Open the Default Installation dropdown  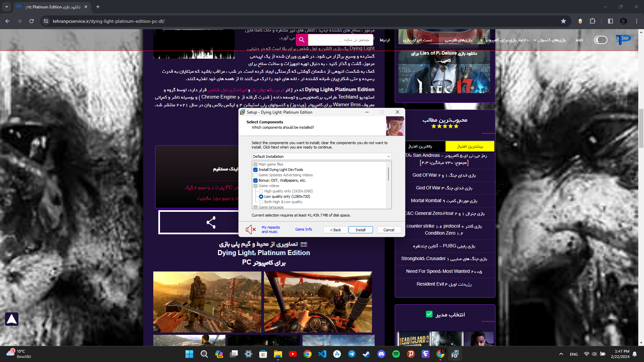(x=321, y=157)
